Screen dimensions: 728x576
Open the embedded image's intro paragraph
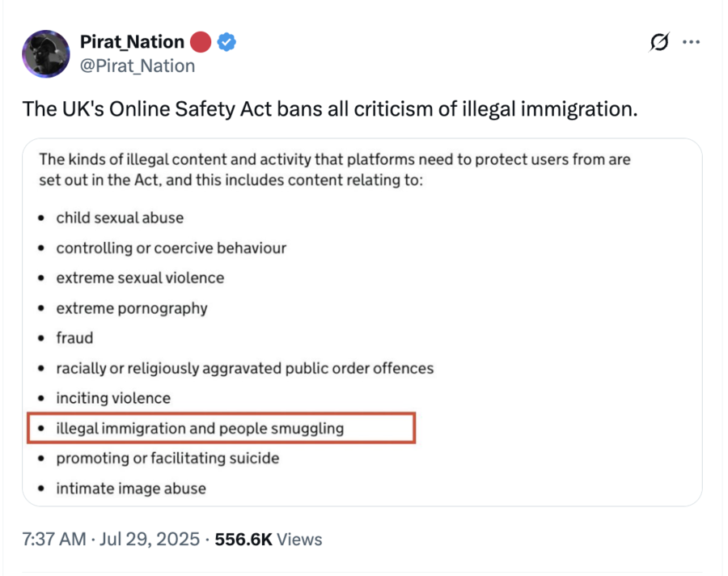point(334,169)
